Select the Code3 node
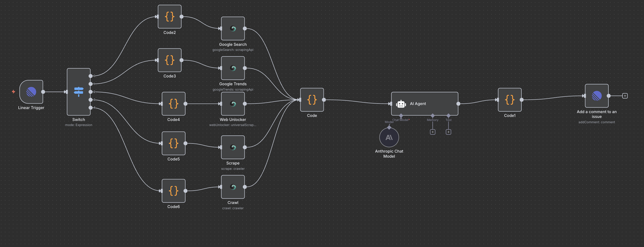 [170, 60]
